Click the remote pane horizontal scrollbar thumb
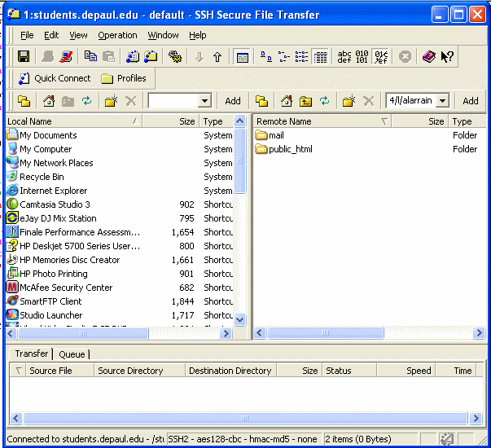The image size is (491, 448). [x=326, y=332]
